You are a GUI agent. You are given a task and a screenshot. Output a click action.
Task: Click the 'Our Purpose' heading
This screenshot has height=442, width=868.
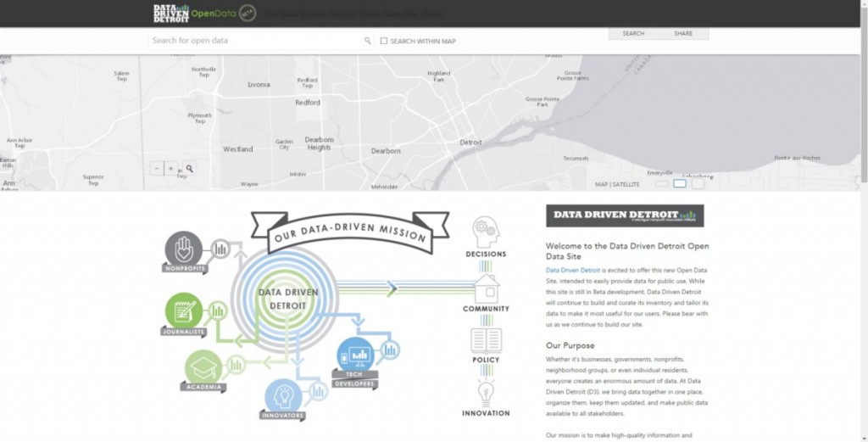tap(570, 345)
